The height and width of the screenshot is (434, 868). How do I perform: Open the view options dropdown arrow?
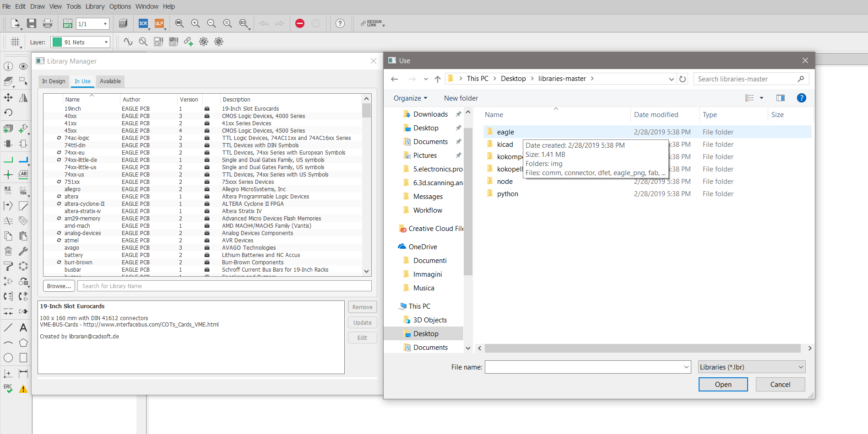pos(762,98)
